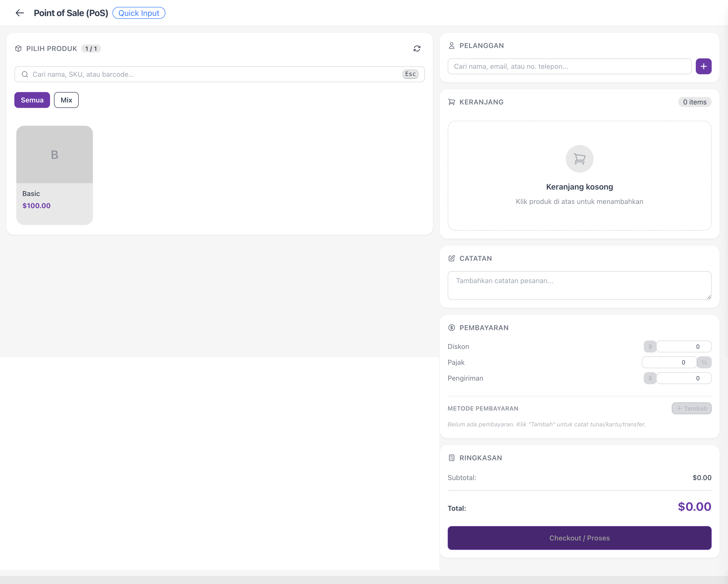Click the Pilih Produk box icon
Viewport: 728px width, 584px height.
pos(19,49)
